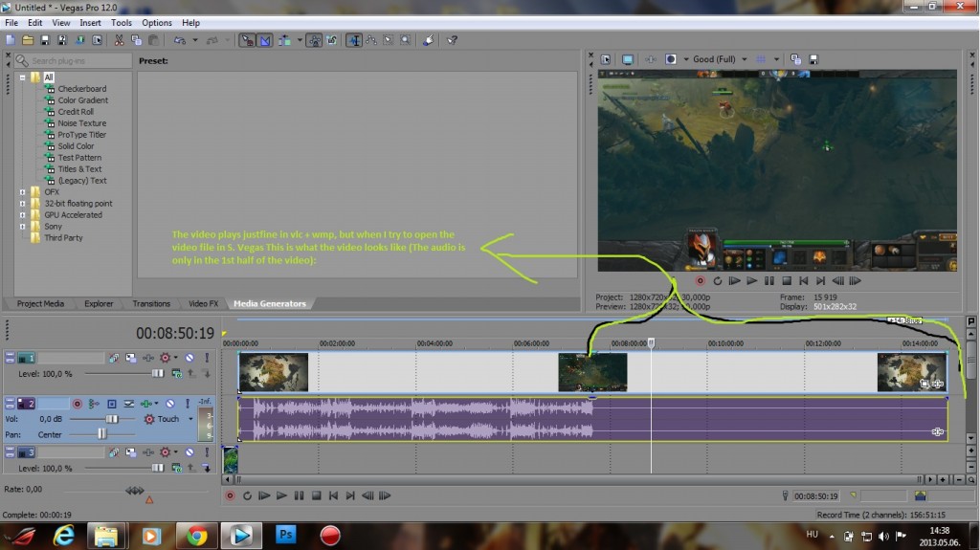Click Video Preview project properties icon

[606, 59]
